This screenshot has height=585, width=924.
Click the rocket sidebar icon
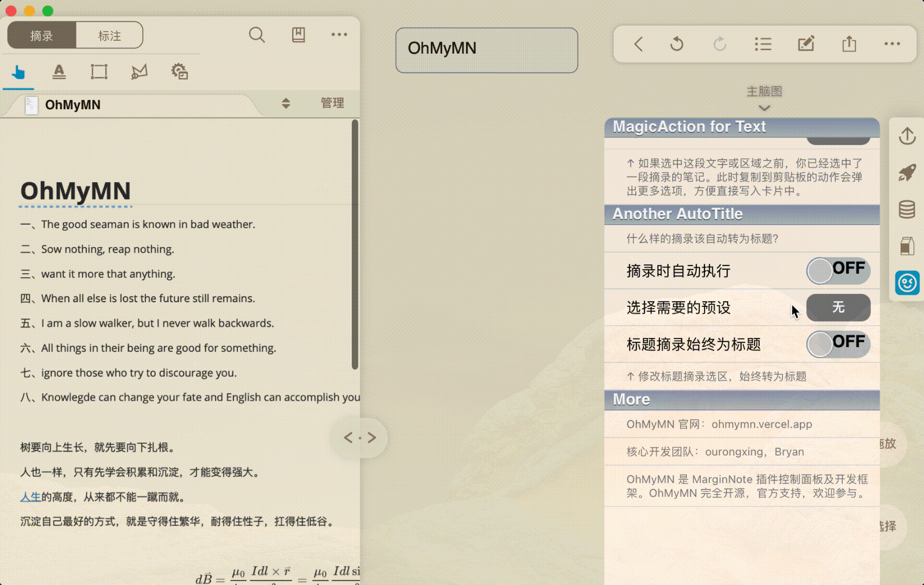pos(907,173)
